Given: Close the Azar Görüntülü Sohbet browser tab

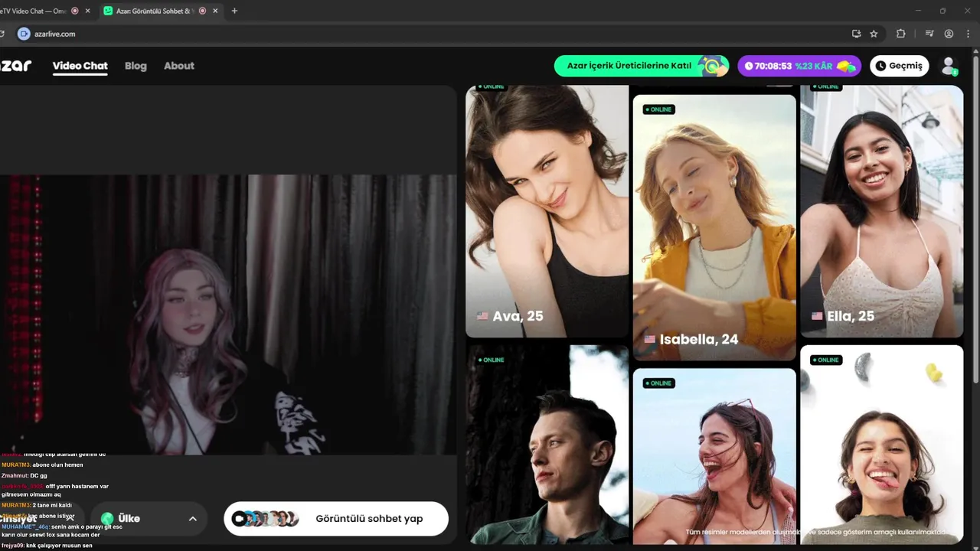Looking at the screenshot, I should pos(215,11).
